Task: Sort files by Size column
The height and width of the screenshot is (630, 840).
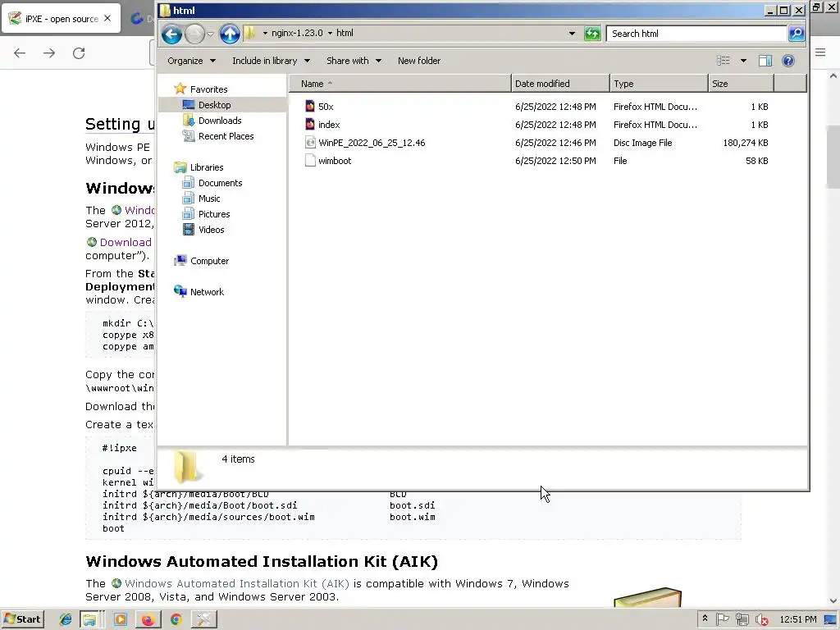Action: 742,84
